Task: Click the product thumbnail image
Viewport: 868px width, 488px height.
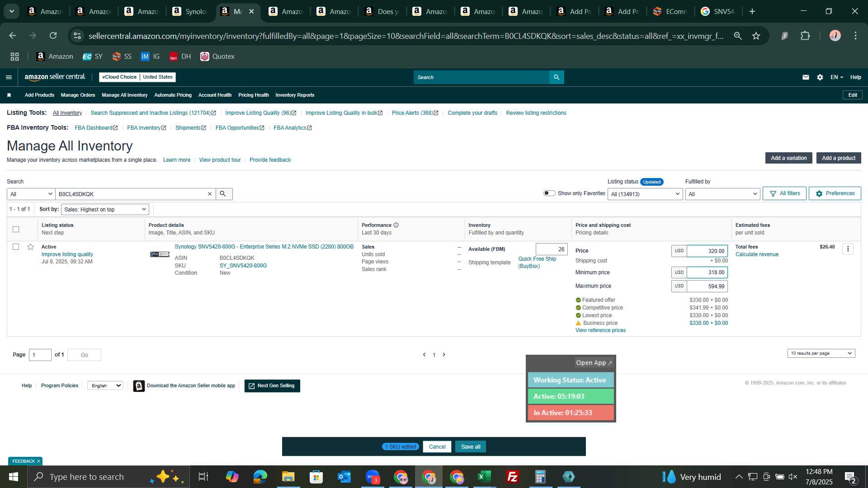Action: [160, 254]
